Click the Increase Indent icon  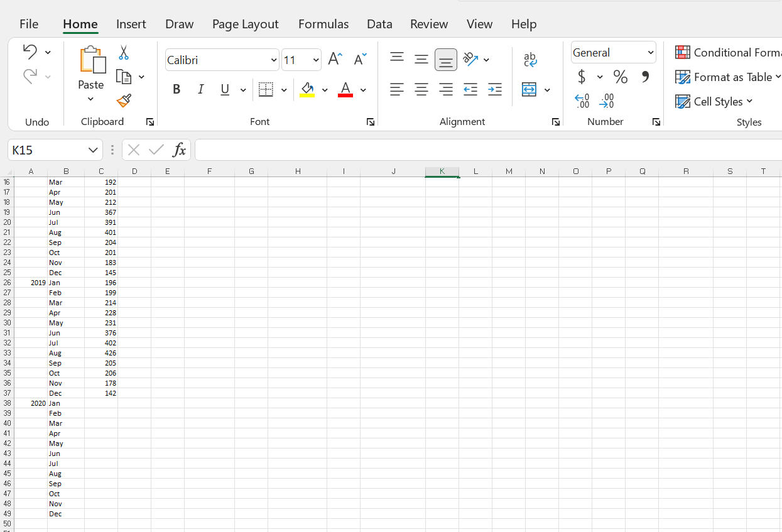(x=495, y=90)
